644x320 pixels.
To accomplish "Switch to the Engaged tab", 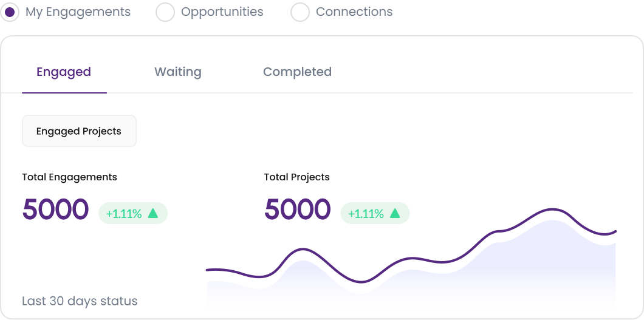I will pyautogui.click(x=64, y=72).
